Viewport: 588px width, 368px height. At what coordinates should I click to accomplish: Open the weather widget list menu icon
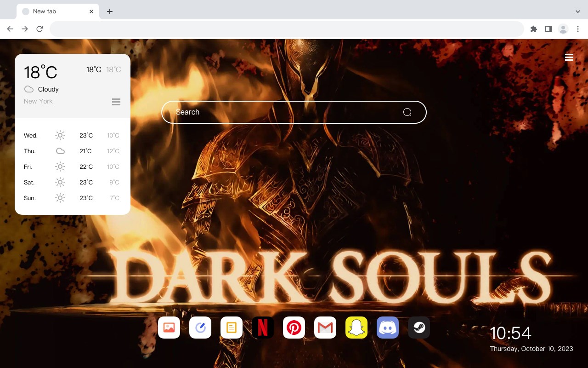click(116, 102)
